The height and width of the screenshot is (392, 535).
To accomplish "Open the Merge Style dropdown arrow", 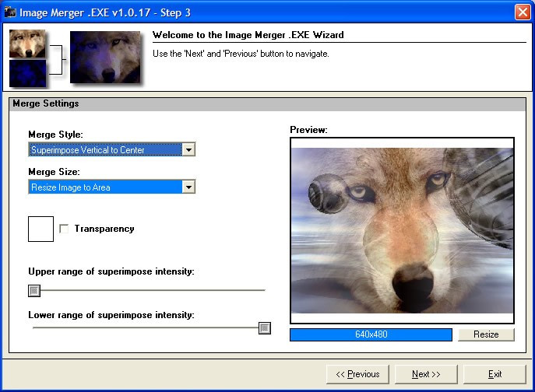I will click(x=188, y=149).
